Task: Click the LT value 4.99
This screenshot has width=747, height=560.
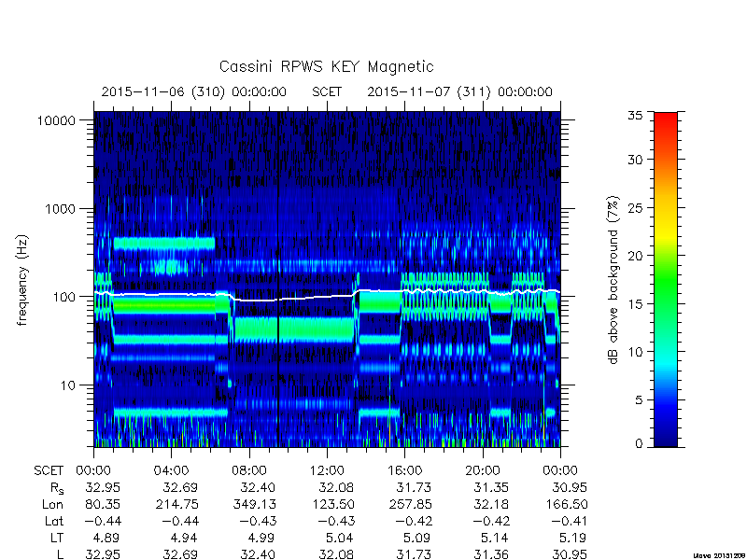Action: pos(261,539)
